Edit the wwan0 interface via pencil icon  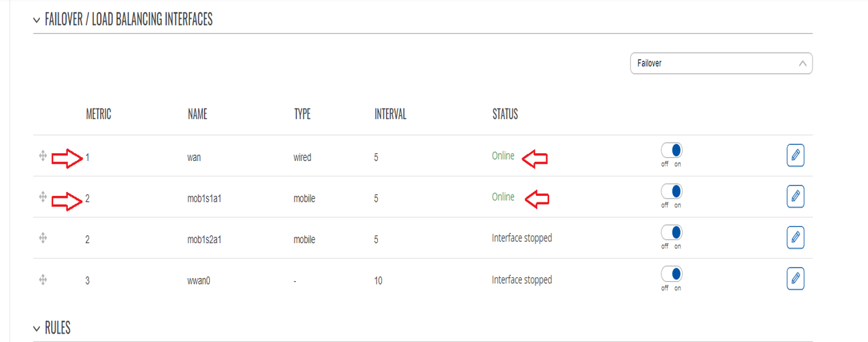tap(795, 279)
